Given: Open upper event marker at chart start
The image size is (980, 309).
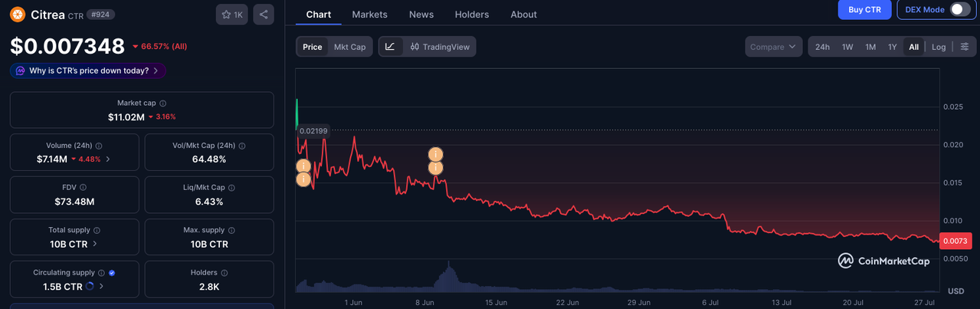Looking at the screenshot, I should (303, 166).
